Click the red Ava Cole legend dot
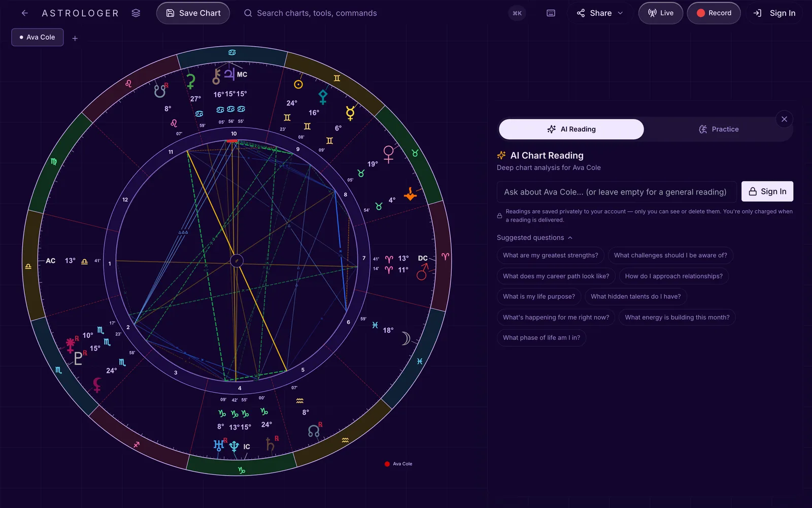The width and height of the screenshot is (812, 508). pos(387,464)
